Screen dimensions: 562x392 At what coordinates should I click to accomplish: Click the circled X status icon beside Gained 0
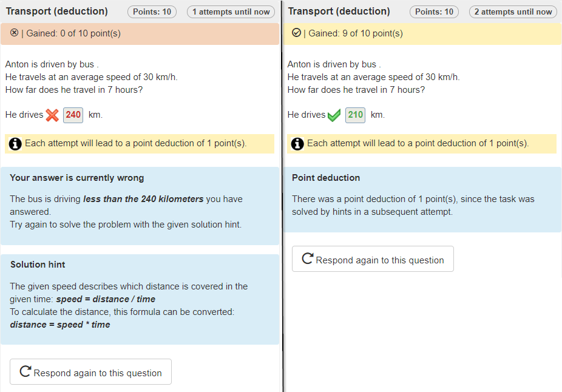[x=15, y=33]
